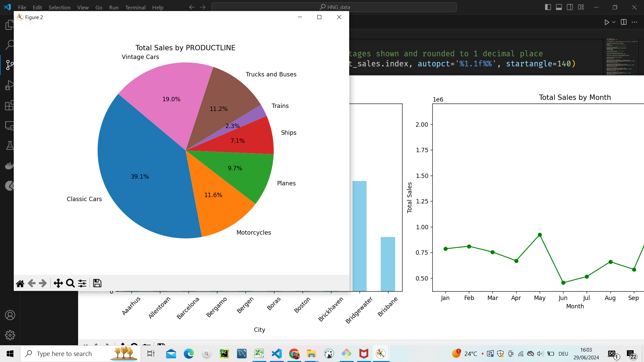Toggle the Primary Side Bar layout
644x362 pixels.
(548, 7)
